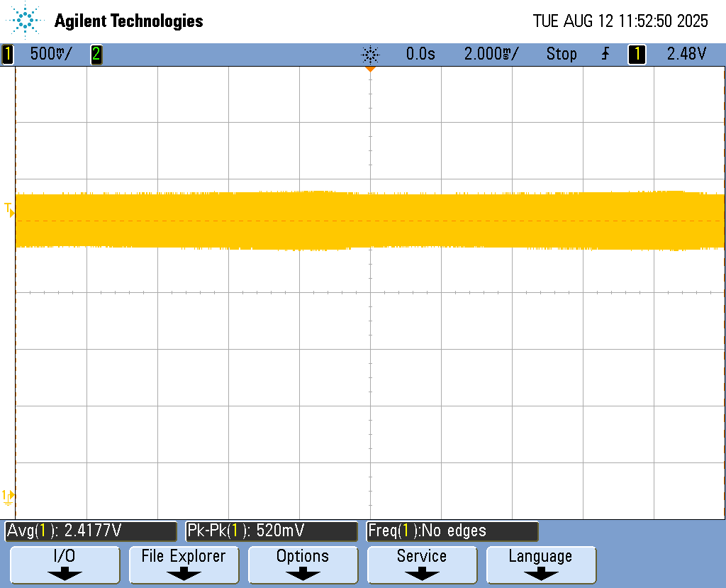Toggle the Stop run status indicator

pos(561,54)
